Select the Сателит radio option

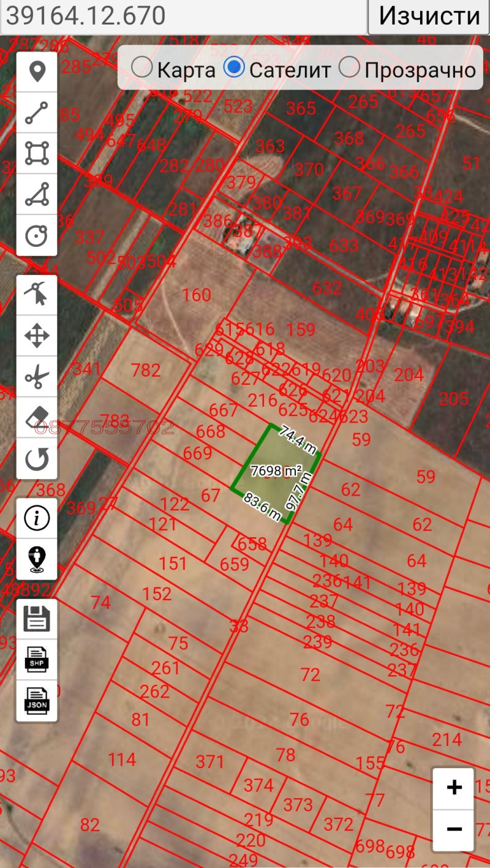coord(234,68)
